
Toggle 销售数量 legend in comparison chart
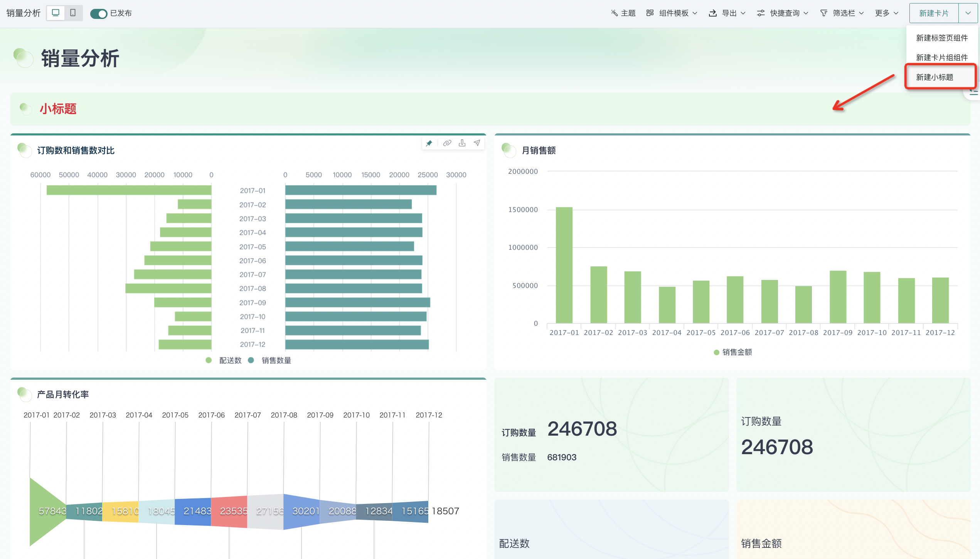point(269,360)
